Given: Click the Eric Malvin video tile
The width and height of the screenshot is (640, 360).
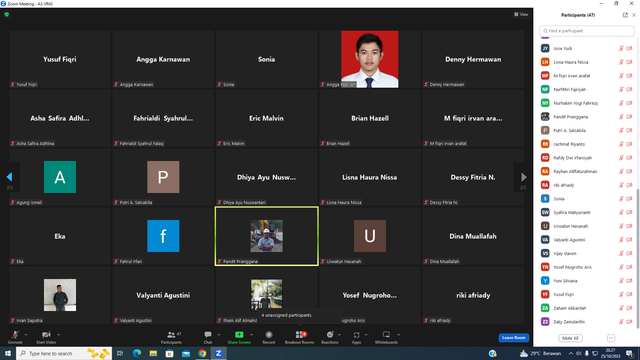Looking at the screenshot, I should tap(267, 118).
